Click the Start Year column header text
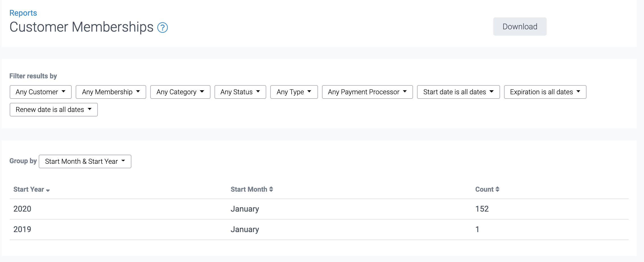644x262 pixels. click(28, 189)
